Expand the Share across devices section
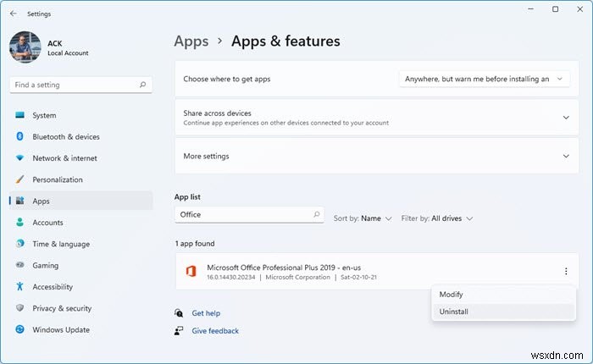The height and width of the screenshot is (364, 593). coord(565,118)
